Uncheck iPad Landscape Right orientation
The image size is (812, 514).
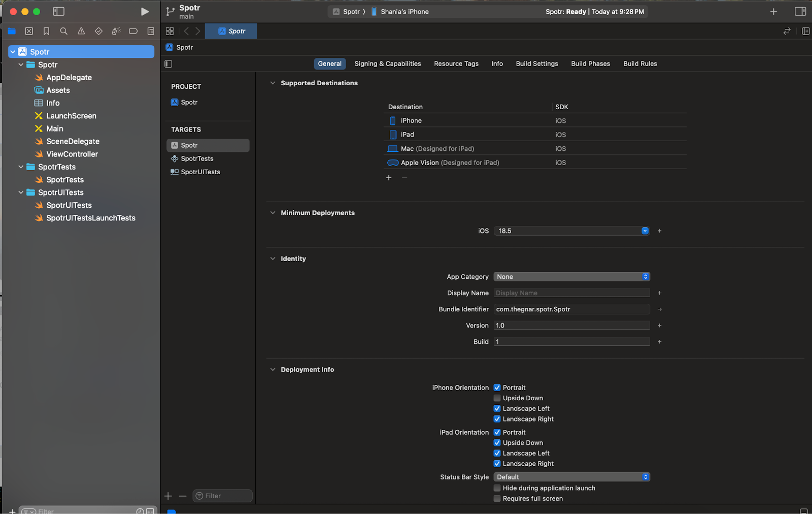click(x=497, y=464)
